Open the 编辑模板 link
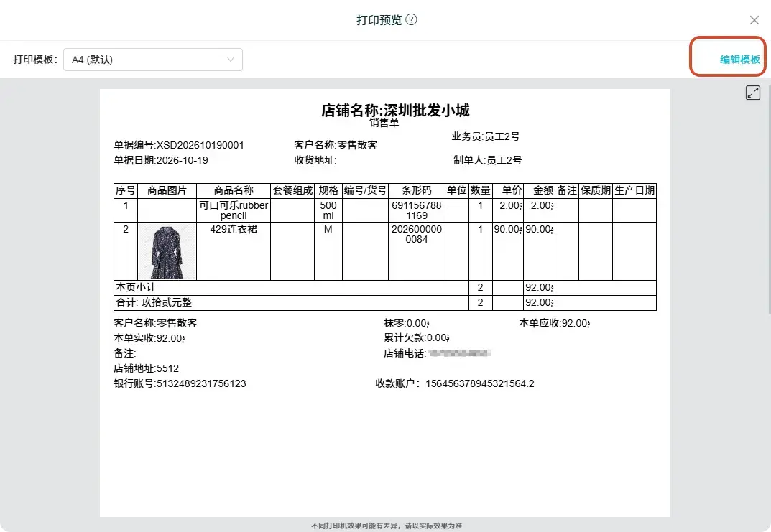 739,60
